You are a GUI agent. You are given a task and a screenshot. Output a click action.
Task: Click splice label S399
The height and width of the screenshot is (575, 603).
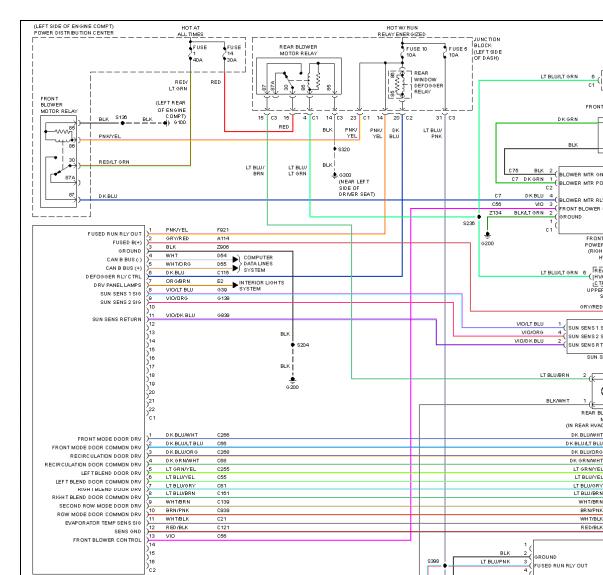(x=433, y=561)
